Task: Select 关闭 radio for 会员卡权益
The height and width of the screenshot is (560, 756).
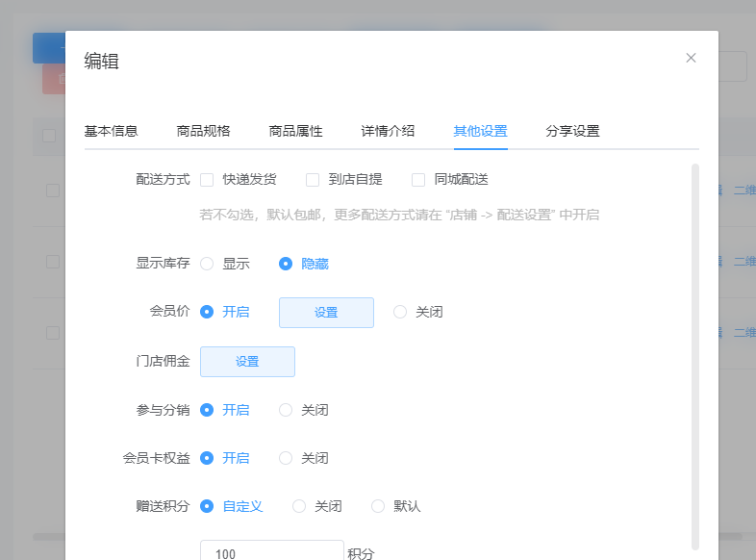Action: click(286, 458)
